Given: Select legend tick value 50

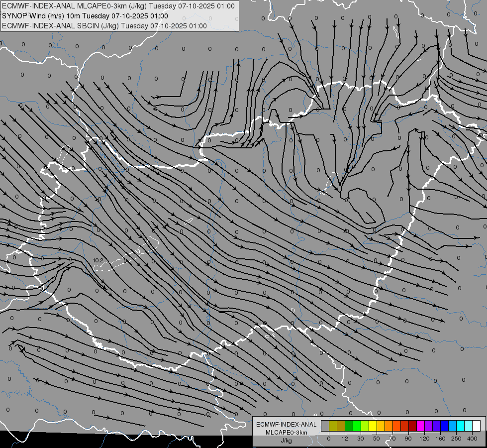Looking at the screenshot, I should point(377,439).
